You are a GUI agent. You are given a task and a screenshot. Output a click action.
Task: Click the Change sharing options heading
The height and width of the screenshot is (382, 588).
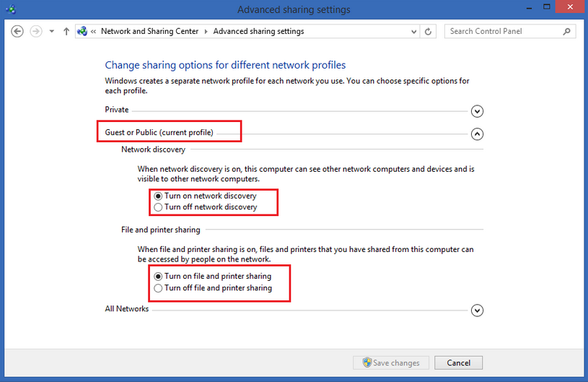(x=225, y=65)
